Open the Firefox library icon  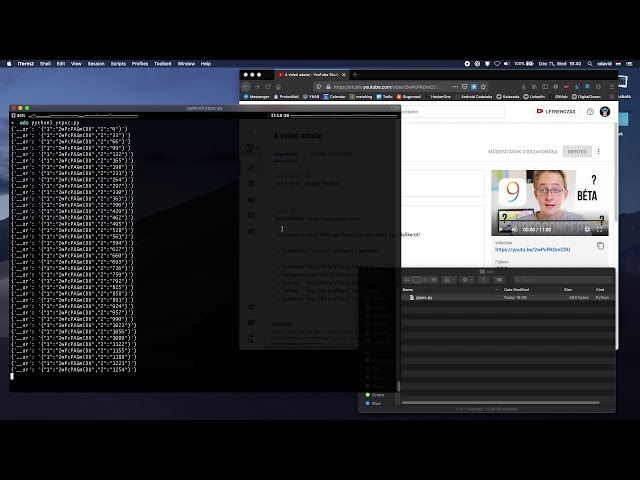pyautogui.click(x=534, y=87)
